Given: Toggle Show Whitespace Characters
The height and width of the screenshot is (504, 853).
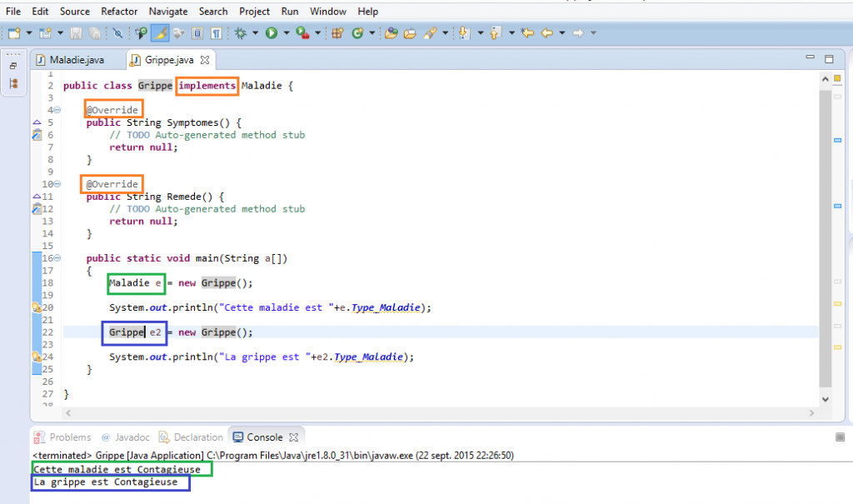Looking at the screenshot, I should (x=216, y=33).
